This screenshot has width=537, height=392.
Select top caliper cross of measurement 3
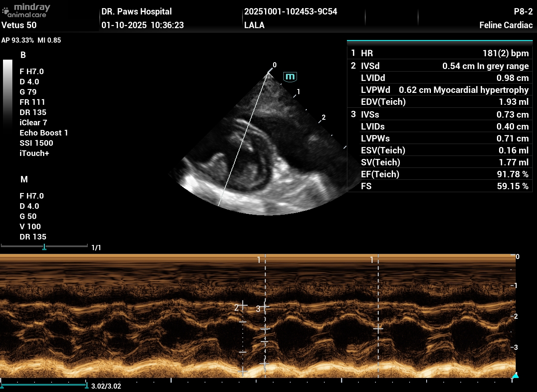coord(265,306)
